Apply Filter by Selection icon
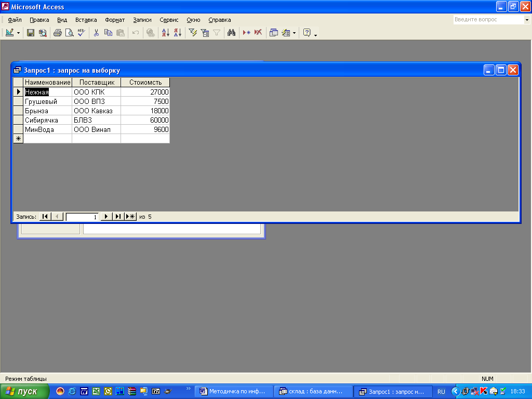The height and width of the screenshot is (399, 532). coord(193,33)
